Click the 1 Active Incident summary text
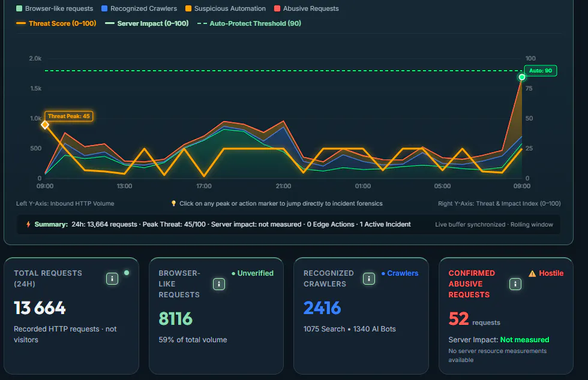Viewport: 588px width, 380px height. pyautogui.click(x=385, y=225)
